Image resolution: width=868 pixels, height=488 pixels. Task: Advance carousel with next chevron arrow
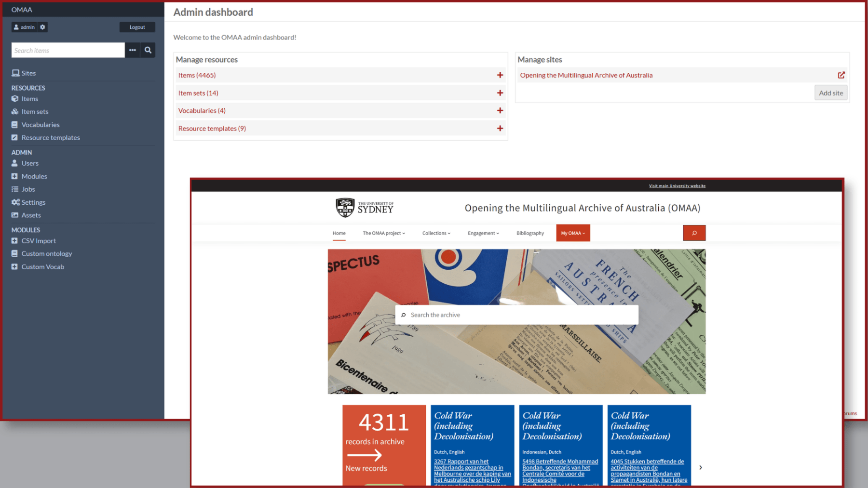click(701, 467)
